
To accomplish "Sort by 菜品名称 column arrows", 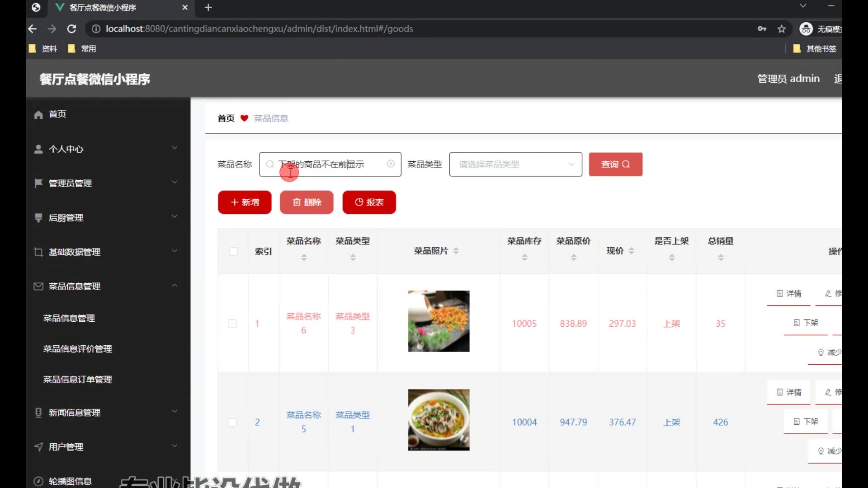I will pos(304,257).
